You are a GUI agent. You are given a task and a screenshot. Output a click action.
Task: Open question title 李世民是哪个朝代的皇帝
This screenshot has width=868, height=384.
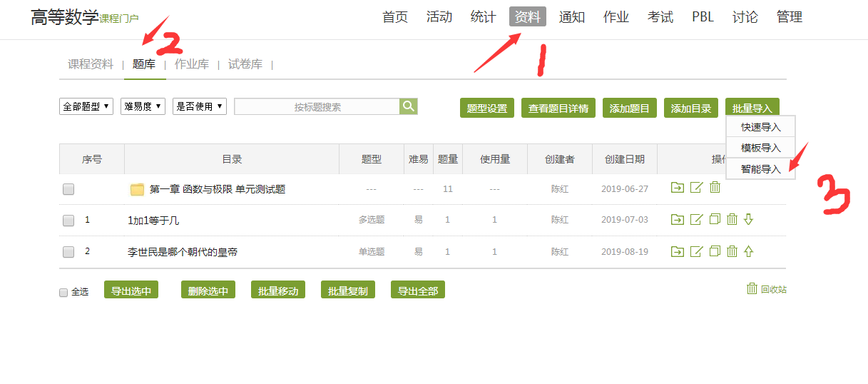pos(183,252)
